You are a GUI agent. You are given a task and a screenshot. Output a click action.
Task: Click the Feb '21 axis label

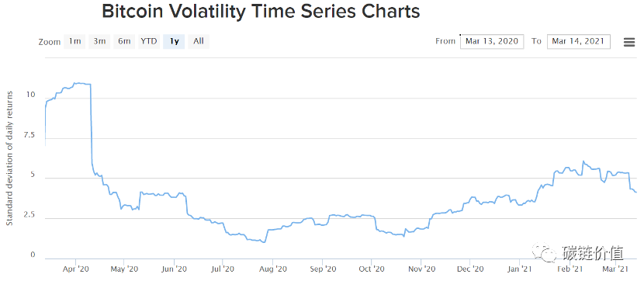[x=570, y=269]
